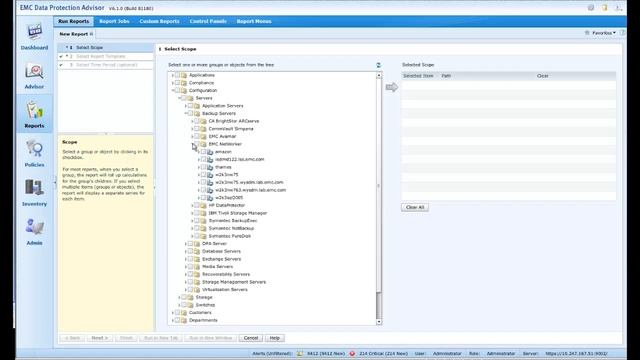The width and height of the screenshot is (640, 360).
Task: Click the yellow note icon in the top-right header
Action: [604, 8]
